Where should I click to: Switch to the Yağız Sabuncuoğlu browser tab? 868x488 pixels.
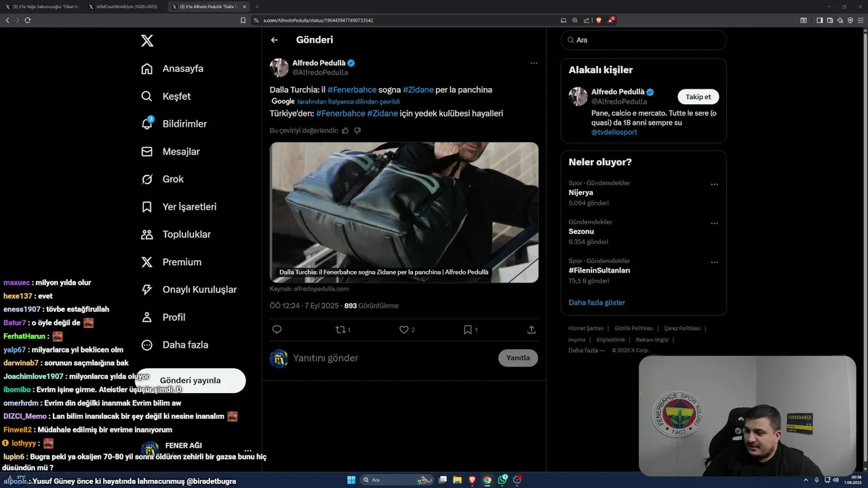(42, 6)
